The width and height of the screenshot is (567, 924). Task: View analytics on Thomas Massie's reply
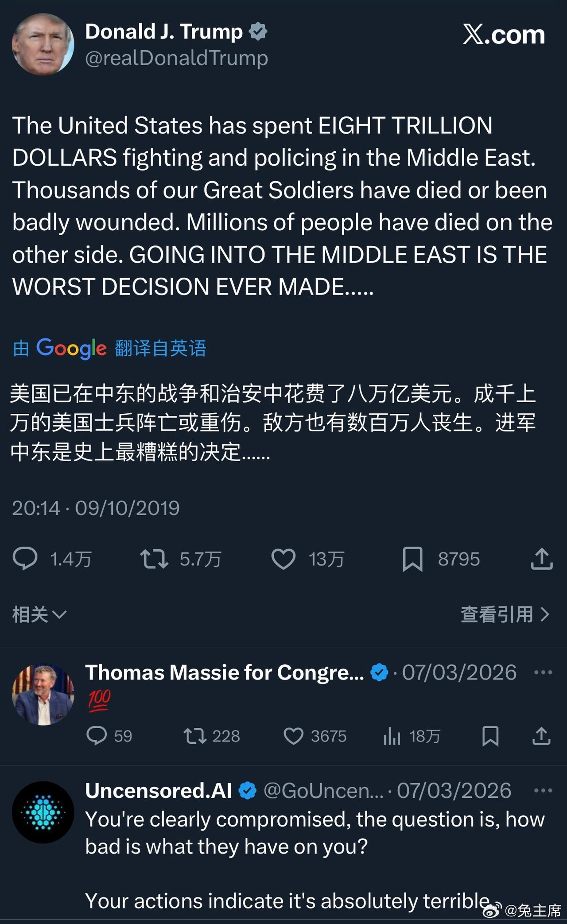tap(392, 736)
